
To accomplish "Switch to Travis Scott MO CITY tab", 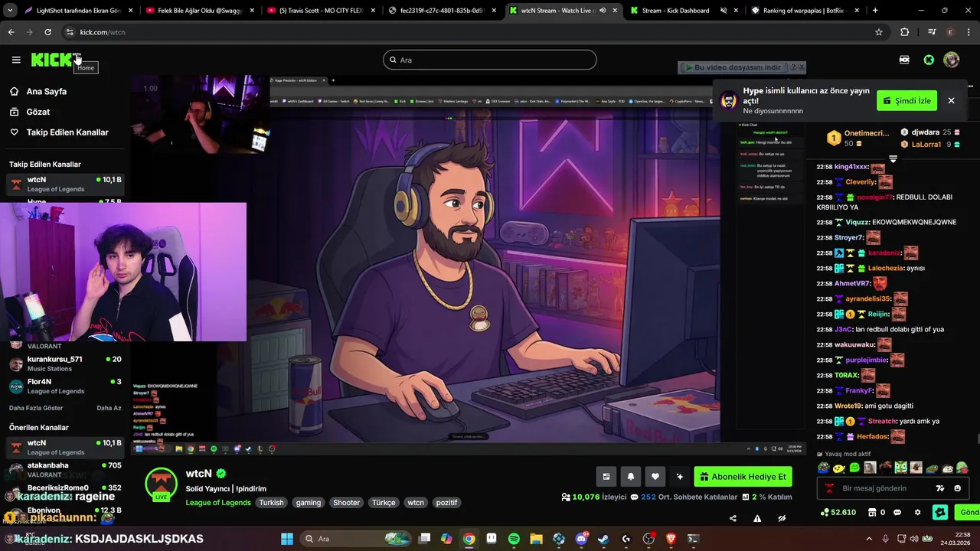I will (x=320, y=11).
